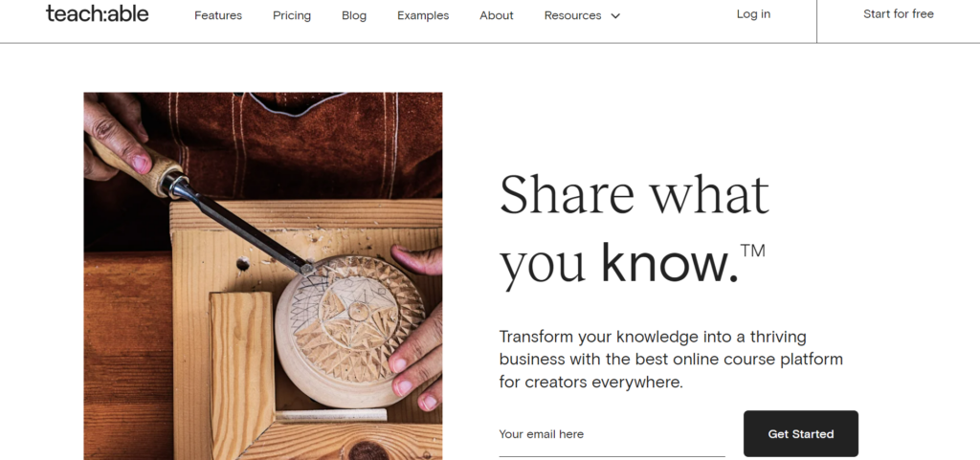Click the Resources menu label

click(572, 15)
